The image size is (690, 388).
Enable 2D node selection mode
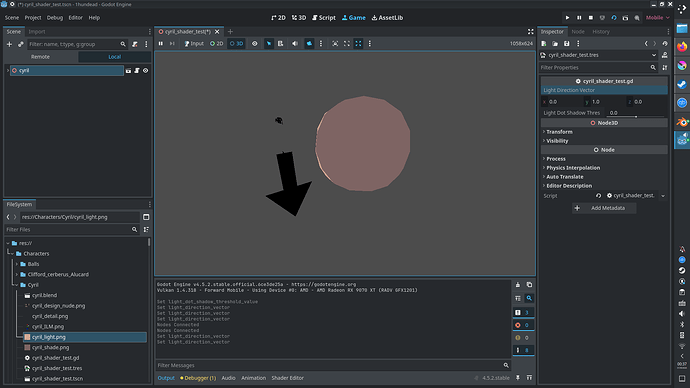(217, 44)
